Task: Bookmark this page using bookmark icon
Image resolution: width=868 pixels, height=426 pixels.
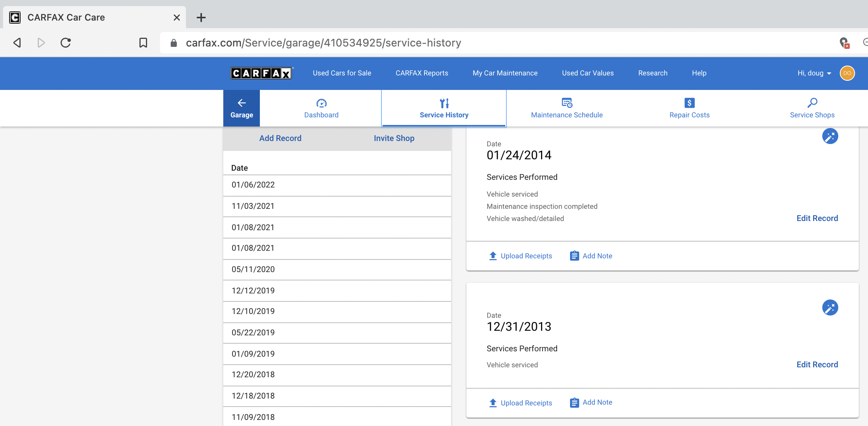Action: tap(143, 43)
